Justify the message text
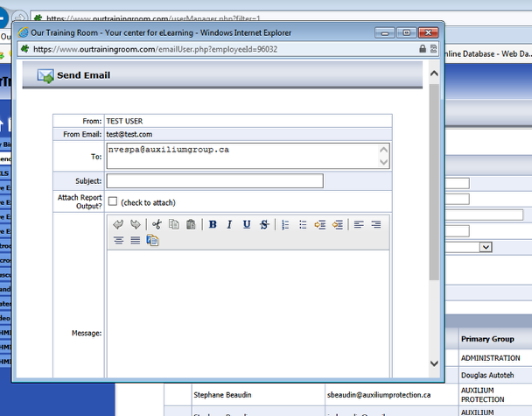 pyautogui.click(x=136, y=240)
